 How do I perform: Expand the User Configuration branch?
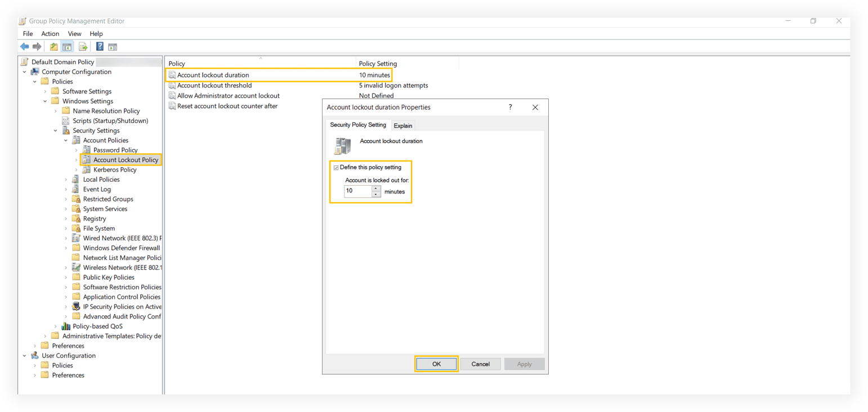[x=24, y=355]
